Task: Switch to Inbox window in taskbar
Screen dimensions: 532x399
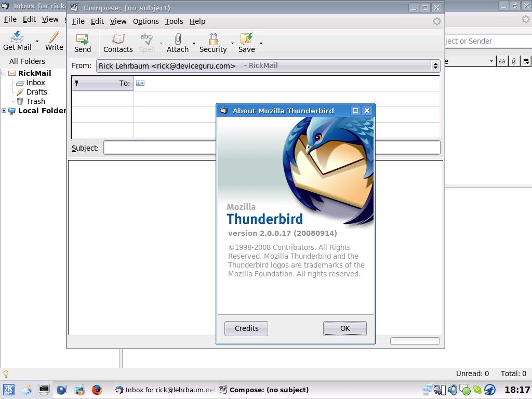Action: click(165, 390)
